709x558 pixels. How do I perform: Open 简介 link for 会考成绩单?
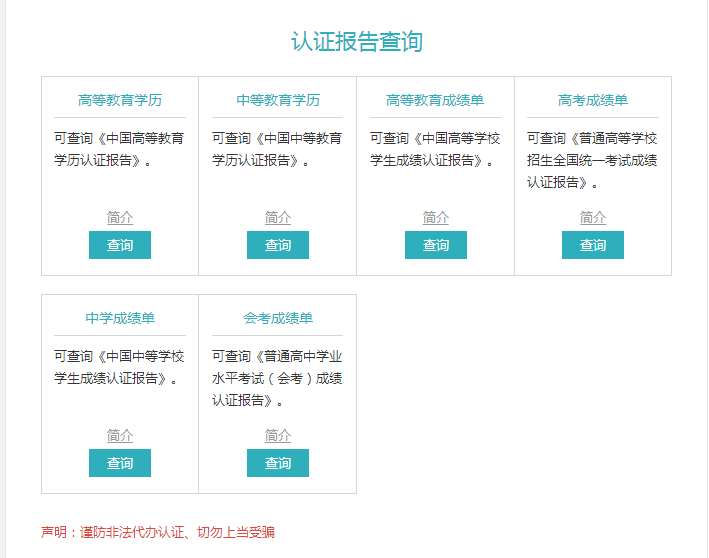[x=278, y=435]
